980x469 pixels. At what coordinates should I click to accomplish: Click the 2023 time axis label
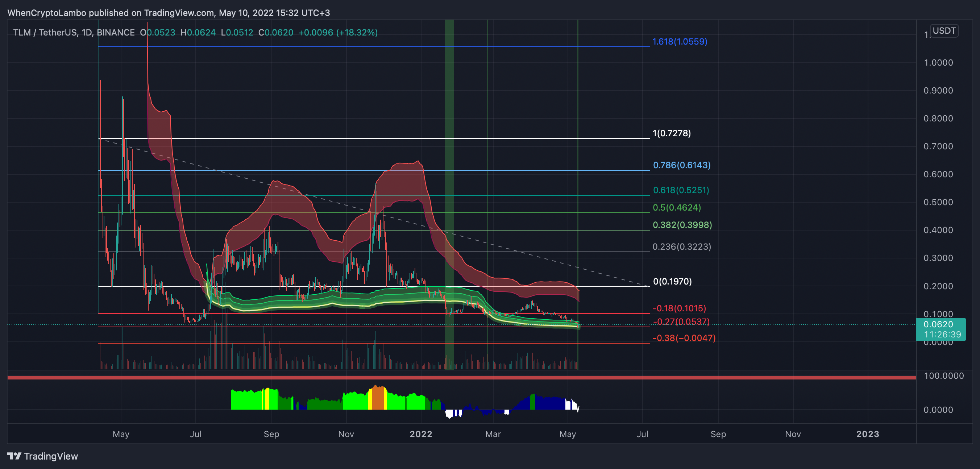coord(867,434)
